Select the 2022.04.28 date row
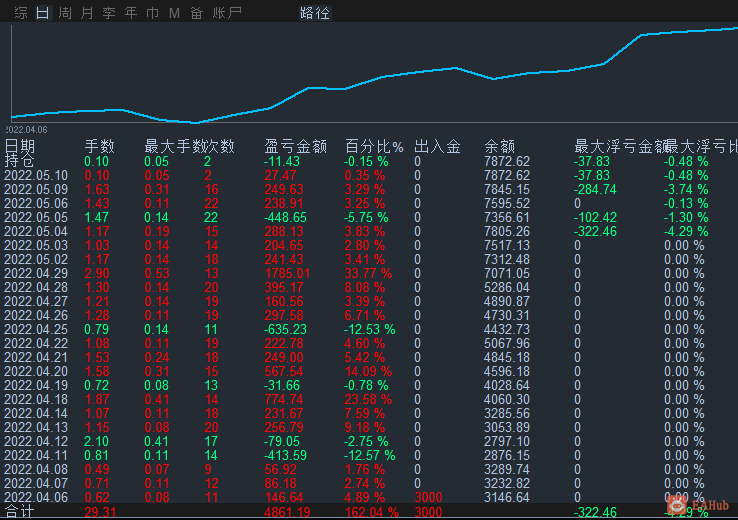Image resolution: width=738 pixels, height=520 pixels. 36,288
